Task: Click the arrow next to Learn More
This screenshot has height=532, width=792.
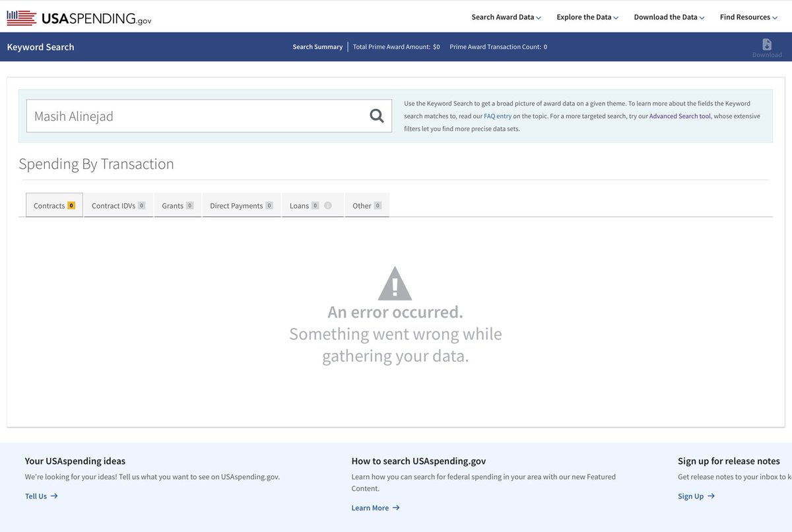Action: [396, 508]
